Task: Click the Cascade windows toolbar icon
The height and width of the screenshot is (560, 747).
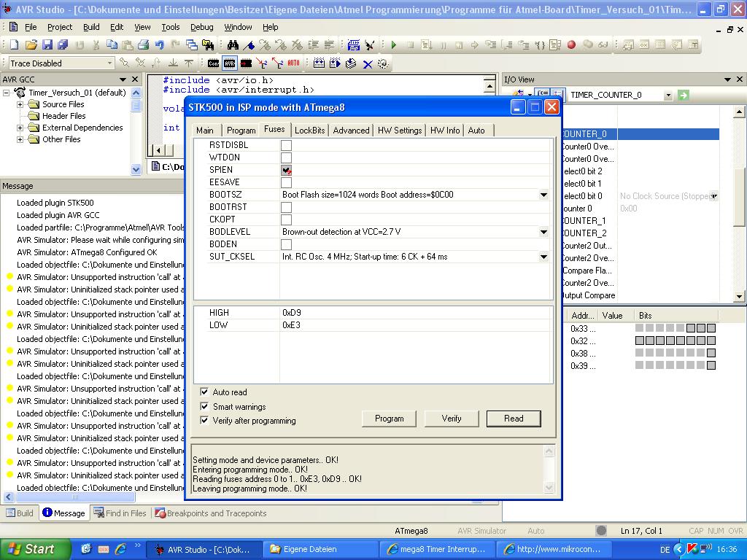Action: point(192,44)
